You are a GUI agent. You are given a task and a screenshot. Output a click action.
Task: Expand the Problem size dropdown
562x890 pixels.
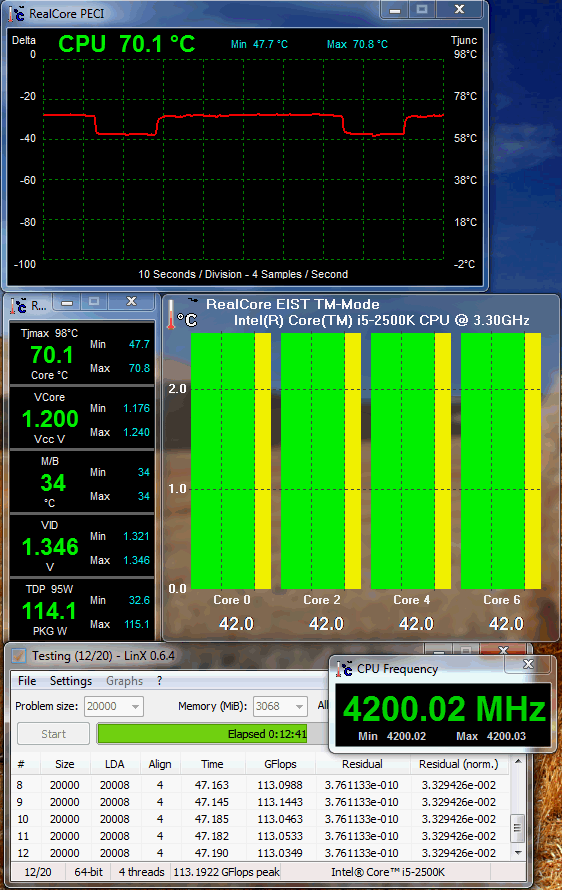click(x=136, y=707)
